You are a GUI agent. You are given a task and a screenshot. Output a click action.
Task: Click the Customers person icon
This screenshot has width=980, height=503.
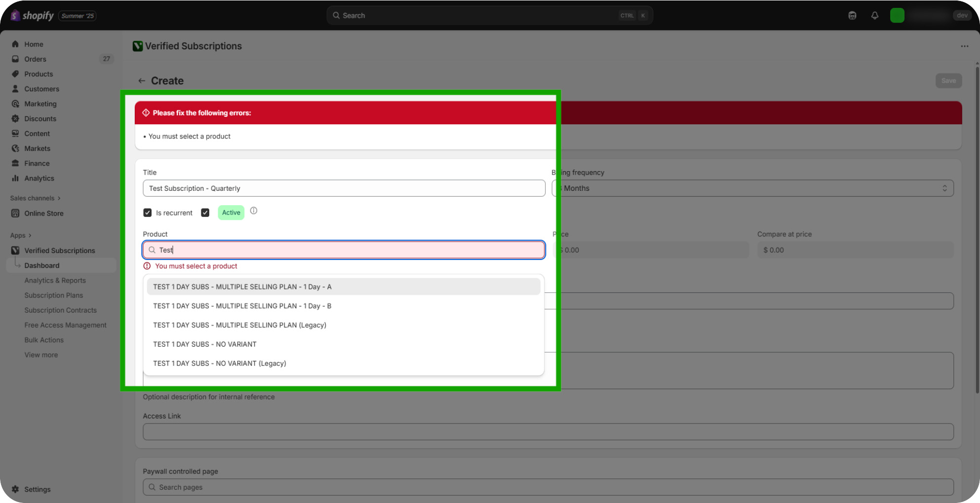(x=15, y=89)
